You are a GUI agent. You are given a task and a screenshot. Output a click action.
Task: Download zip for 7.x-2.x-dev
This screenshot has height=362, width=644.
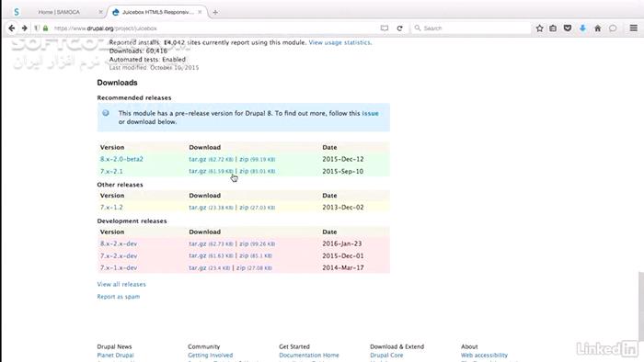244,255
